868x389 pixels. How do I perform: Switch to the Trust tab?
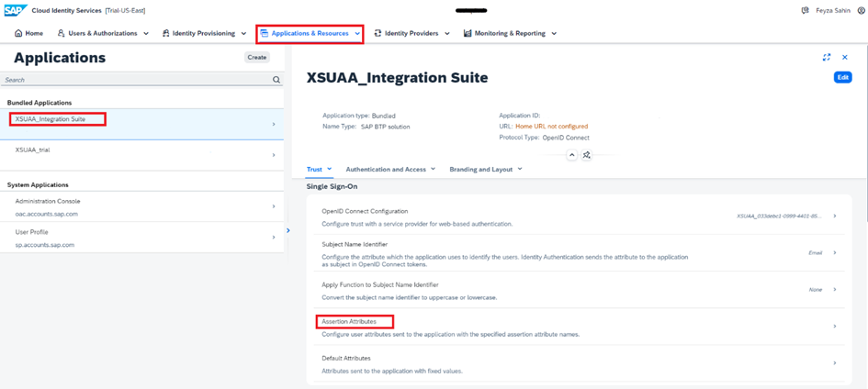pyautogui.click(x=314, y=169)
